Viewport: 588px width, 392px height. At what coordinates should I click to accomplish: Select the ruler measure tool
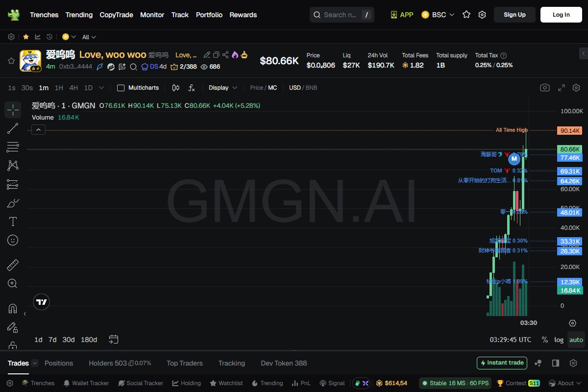coord(13,265)
